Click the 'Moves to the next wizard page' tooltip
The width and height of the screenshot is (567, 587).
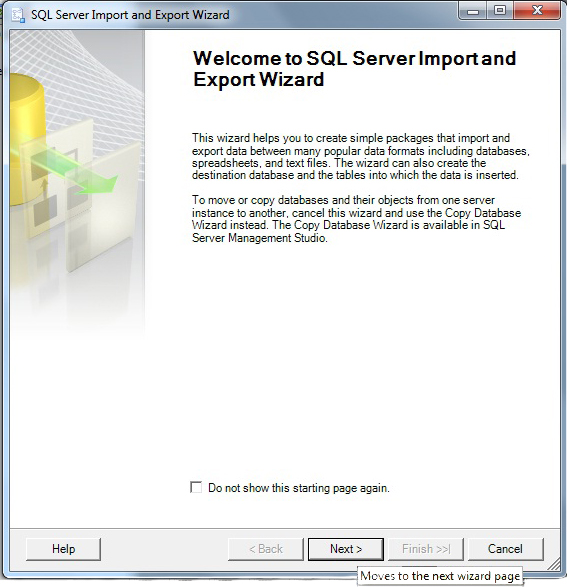440,576
